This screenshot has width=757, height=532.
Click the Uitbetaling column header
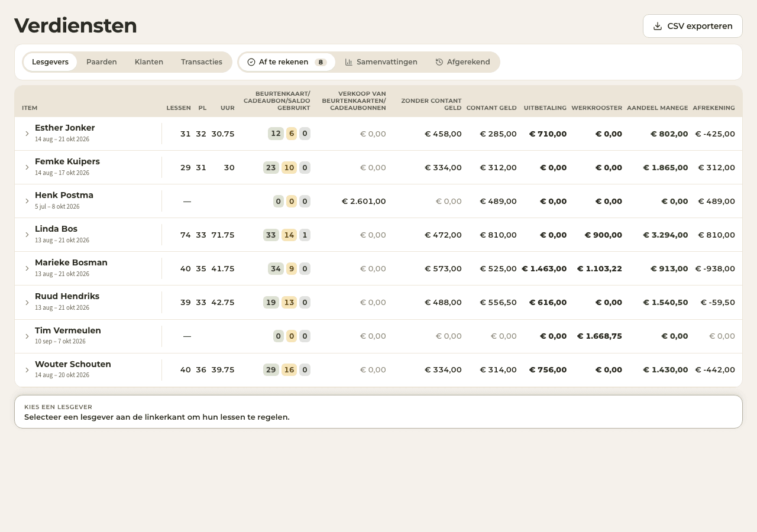click(x=545, y=108)
